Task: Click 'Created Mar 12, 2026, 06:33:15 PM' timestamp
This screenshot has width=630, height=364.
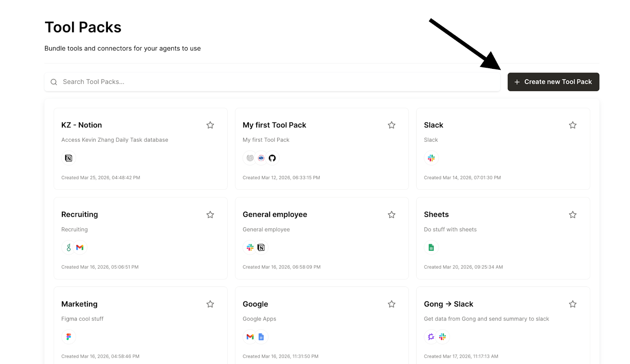Action: click(281, 177)
